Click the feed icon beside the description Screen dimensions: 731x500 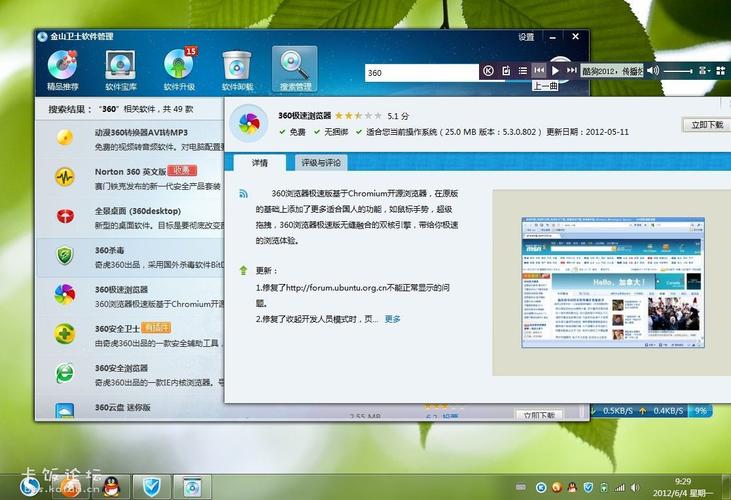coord(243,193)
